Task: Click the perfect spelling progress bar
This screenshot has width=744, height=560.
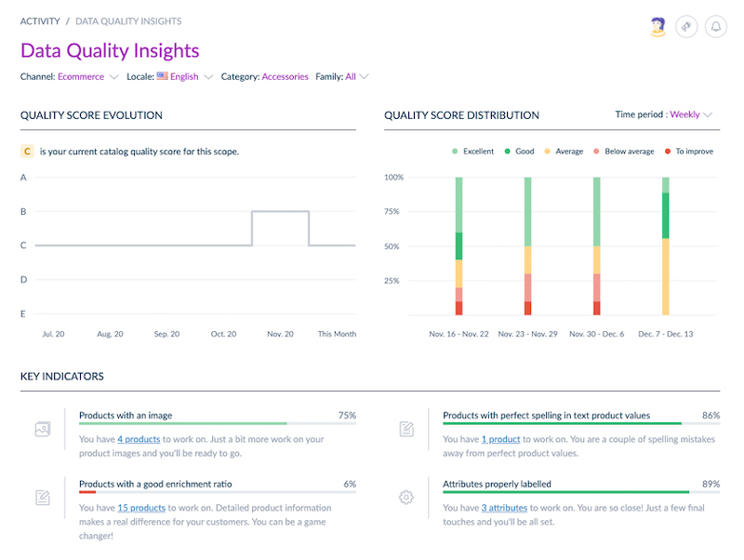Action: (581, 423)
